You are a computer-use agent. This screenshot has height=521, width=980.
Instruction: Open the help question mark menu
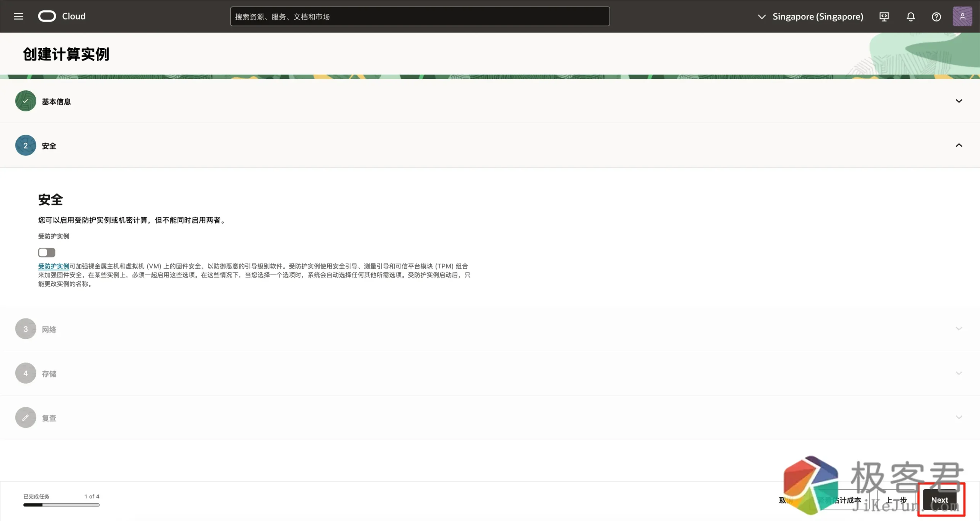(x=936, y=16)
